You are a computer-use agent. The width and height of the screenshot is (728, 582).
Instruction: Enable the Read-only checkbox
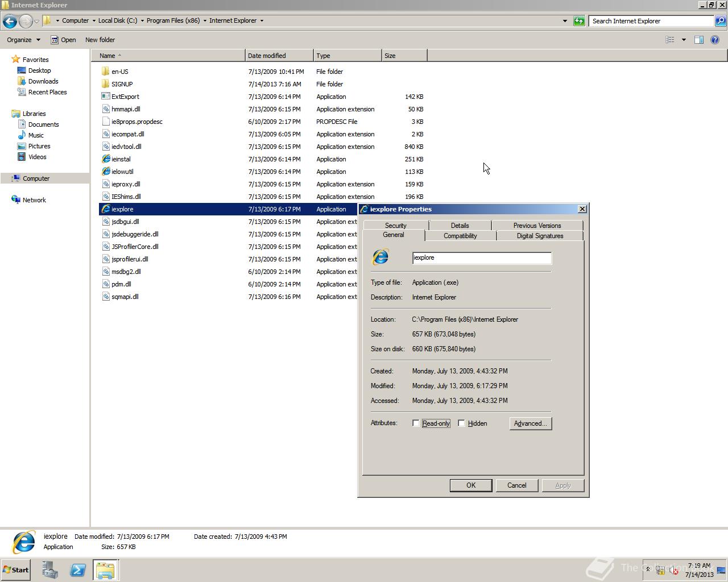tap(416, 423)
